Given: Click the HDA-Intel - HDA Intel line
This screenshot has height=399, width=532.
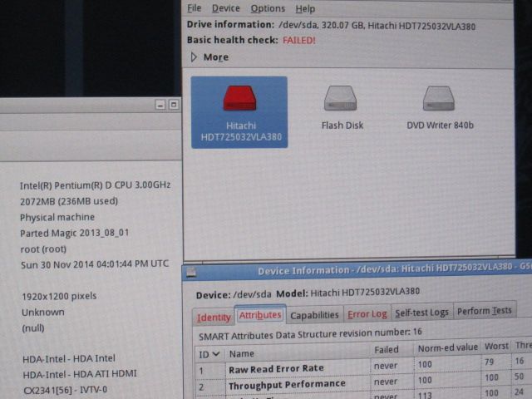Looking at the screenshot, I should pyautogui.click(x=69, y=358).
